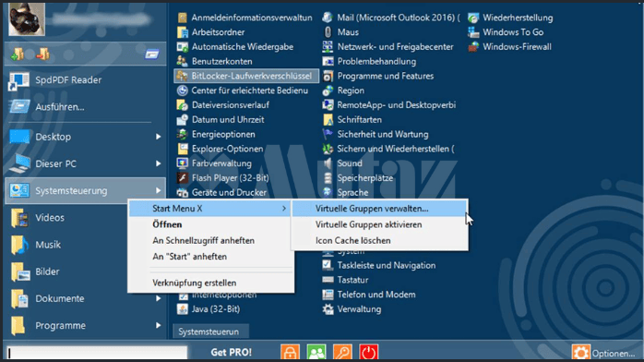Click the Flash Player icon

[x=183, y=178]
